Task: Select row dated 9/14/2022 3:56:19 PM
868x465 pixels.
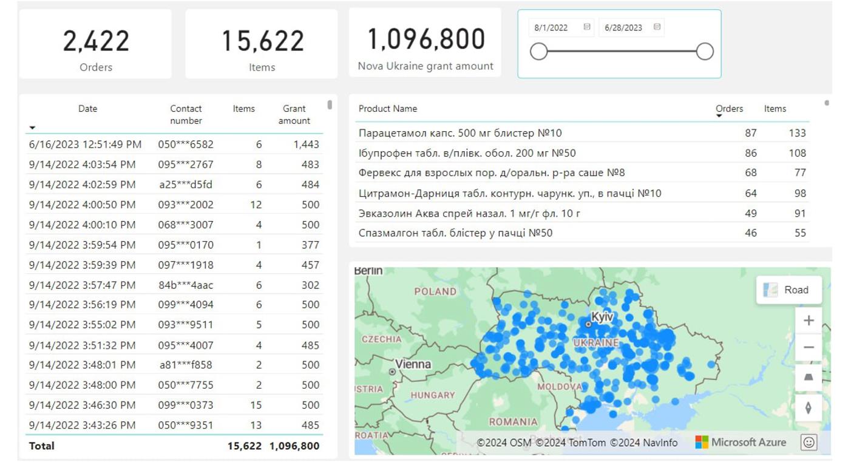Action: pos(174,305)
